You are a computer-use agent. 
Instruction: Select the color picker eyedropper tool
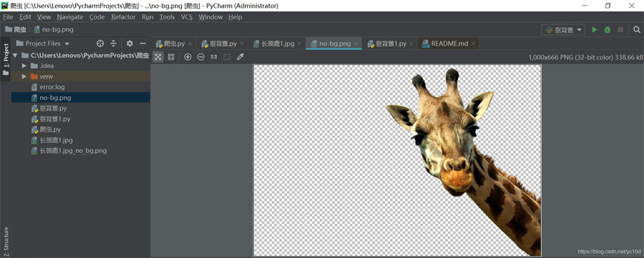pos(241,57)
